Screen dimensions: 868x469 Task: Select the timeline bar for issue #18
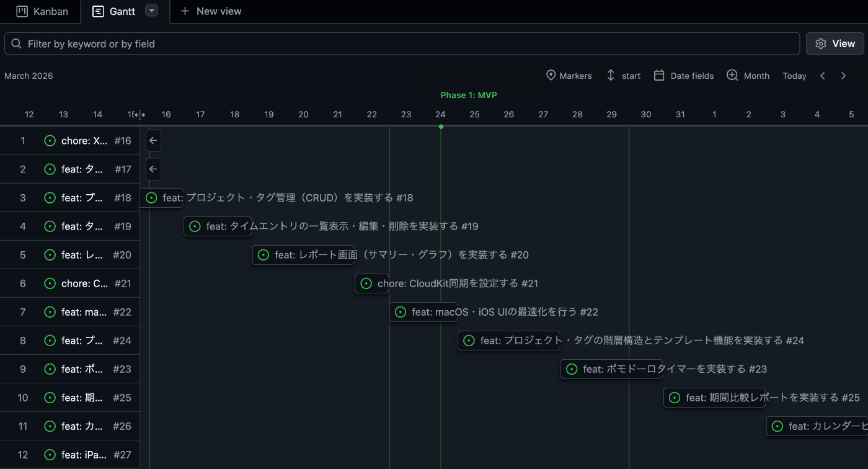pos(162,198)
